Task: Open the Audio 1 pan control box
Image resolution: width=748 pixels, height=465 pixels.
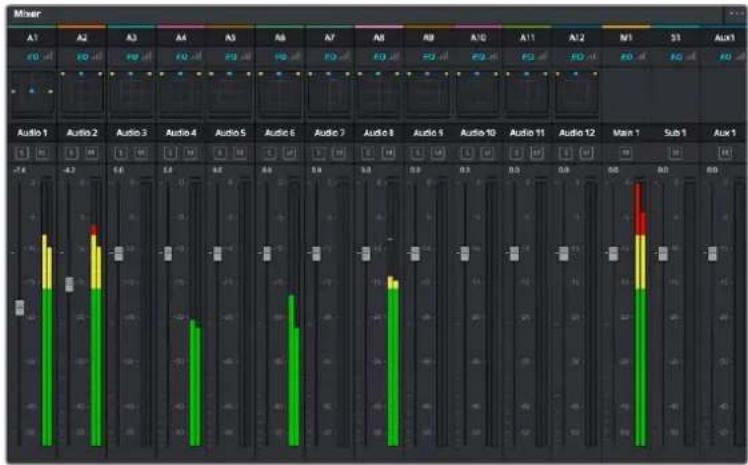Action: [x=32, y=95]
